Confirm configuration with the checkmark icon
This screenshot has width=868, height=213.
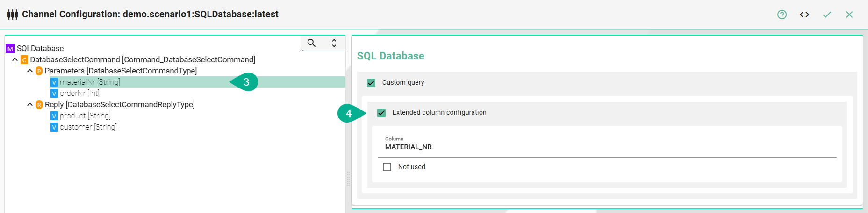826,15
